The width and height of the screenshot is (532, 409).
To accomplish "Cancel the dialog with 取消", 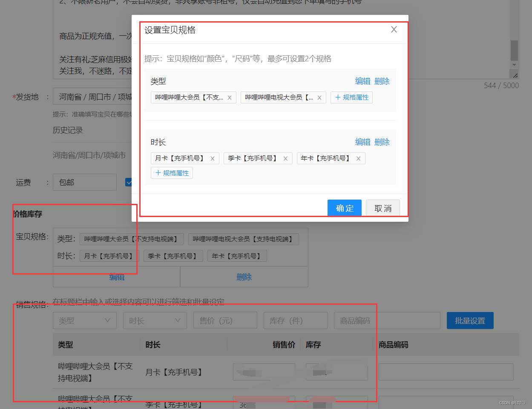I will coord(383,208).
